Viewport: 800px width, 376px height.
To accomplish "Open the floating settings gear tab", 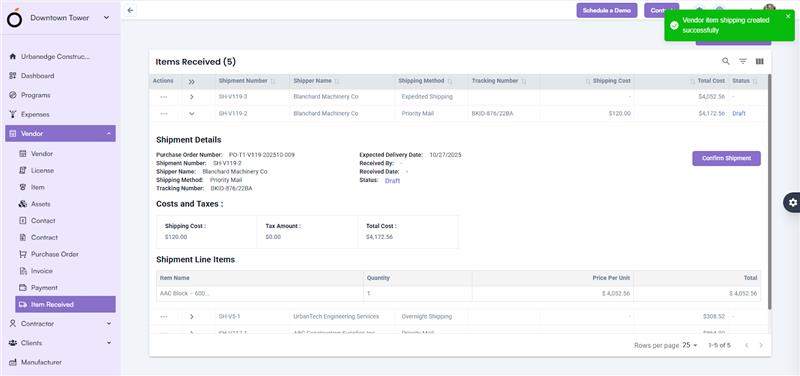I will coord(792,203).
